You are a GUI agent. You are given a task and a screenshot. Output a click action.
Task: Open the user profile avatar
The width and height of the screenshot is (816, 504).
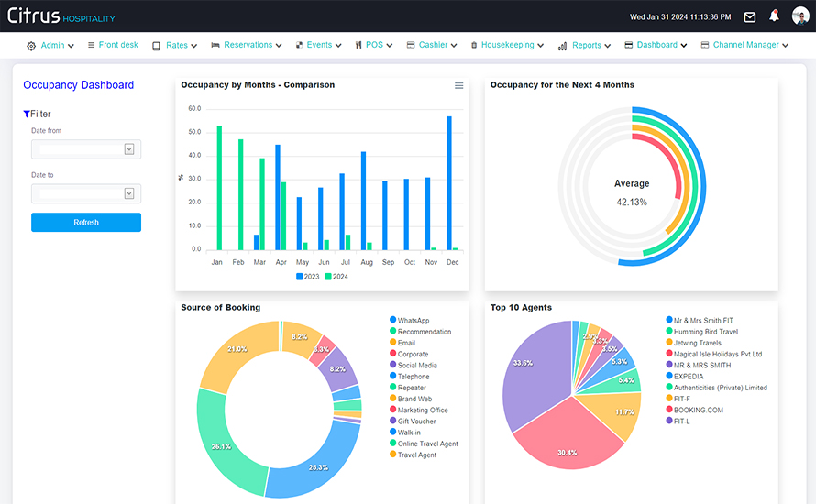click(x=799, y=16)
